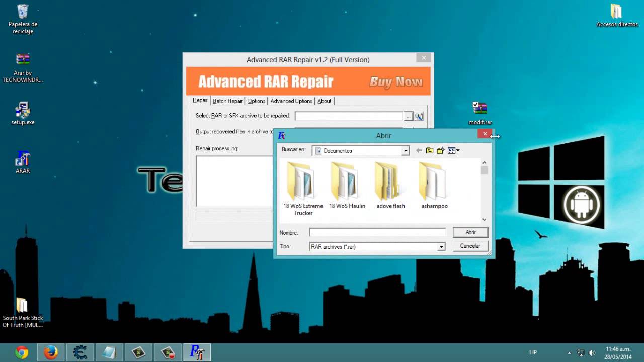This screenshot has height=362, width=644.
Task: Close the Abrir dialog
Action: click(485, 134)
